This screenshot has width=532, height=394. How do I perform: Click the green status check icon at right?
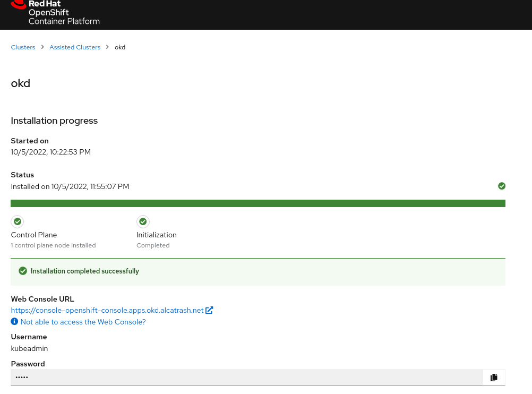pos(502,186)
